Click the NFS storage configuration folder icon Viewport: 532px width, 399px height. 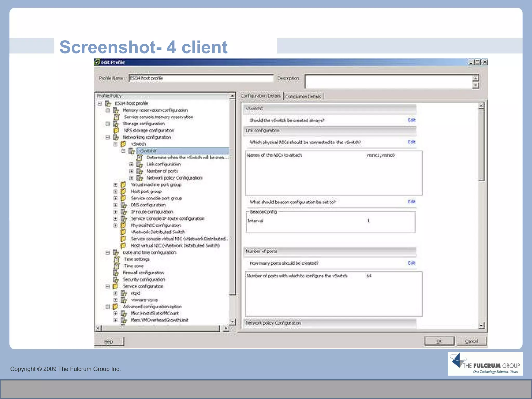[116, 130]
